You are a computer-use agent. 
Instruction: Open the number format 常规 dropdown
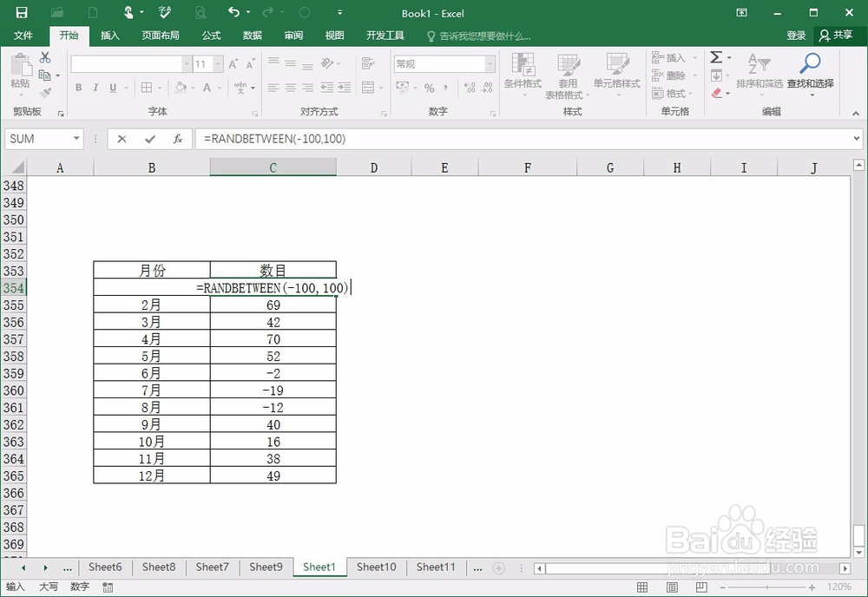point(490,64)
